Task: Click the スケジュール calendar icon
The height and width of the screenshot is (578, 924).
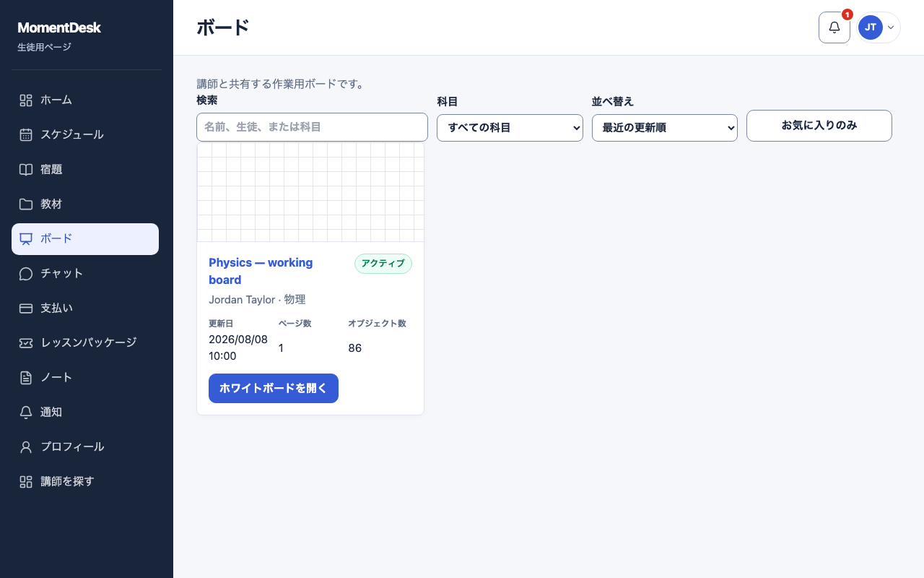Action: point(26,135)
